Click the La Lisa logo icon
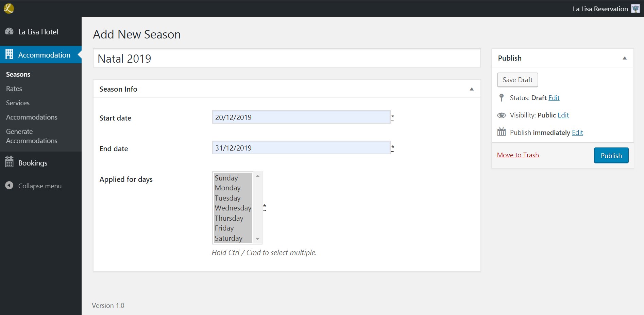This screenshot has height=315, width=644. [x=9, y=8]
